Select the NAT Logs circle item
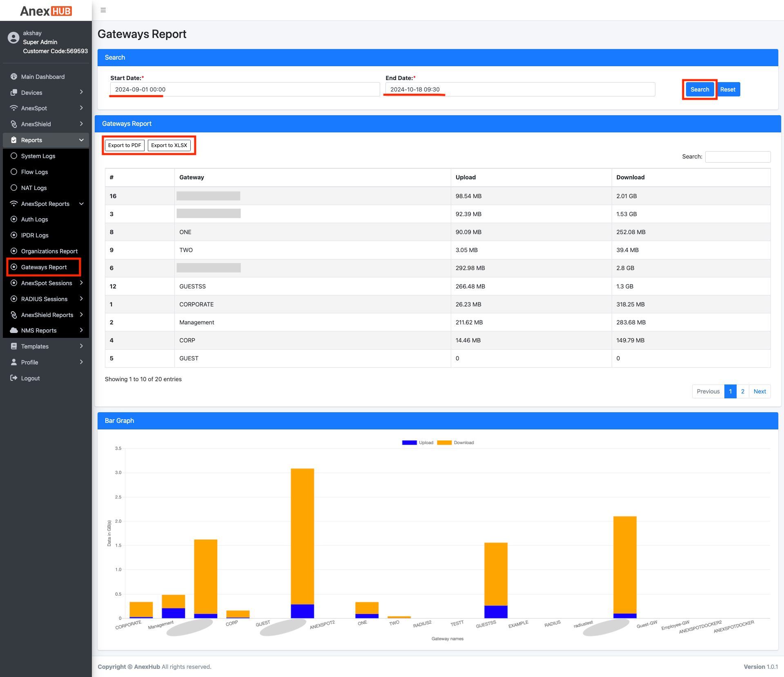The width and height of the screenshot is (784, 677). 14,188
